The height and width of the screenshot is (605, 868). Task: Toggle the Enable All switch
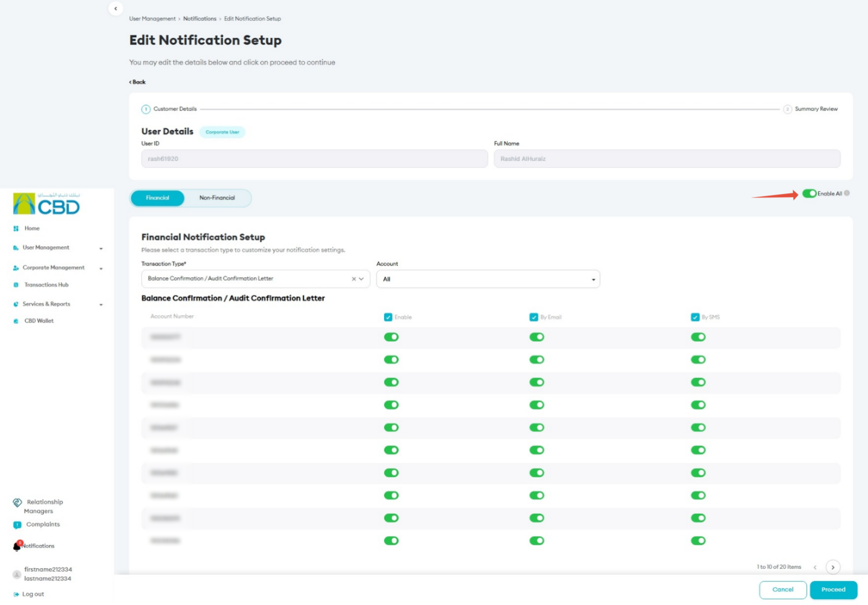pos(809,193)
